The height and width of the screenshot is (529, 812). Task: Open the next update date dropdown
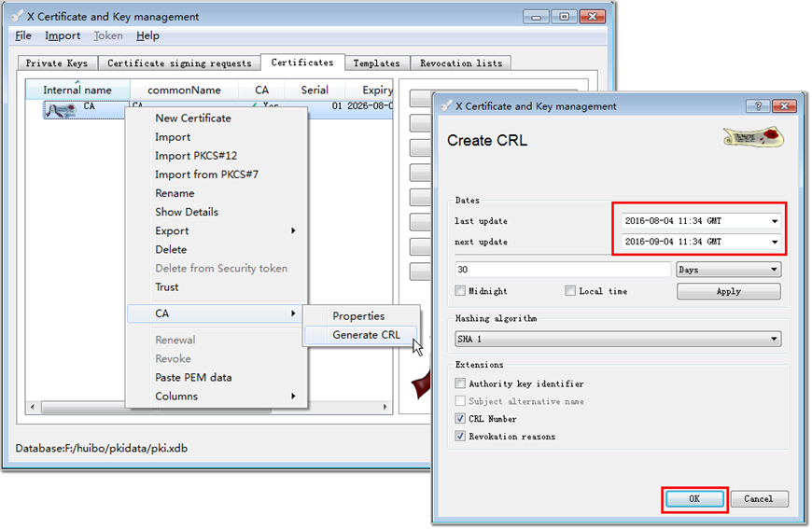[774, 242]
